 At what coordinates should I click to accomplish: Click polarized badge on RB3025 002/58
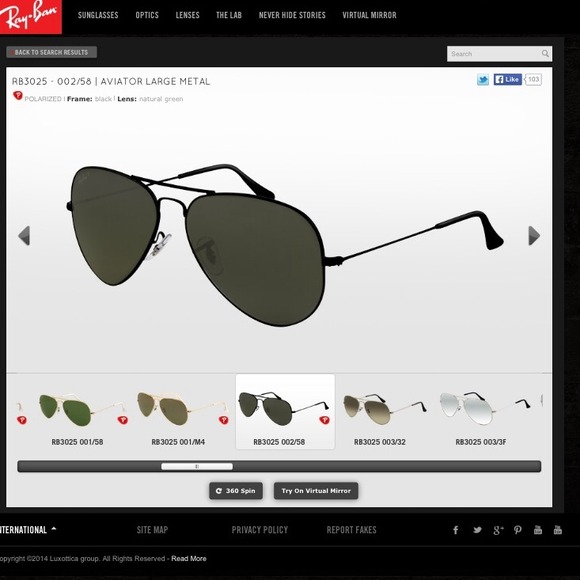click(324, 420)
